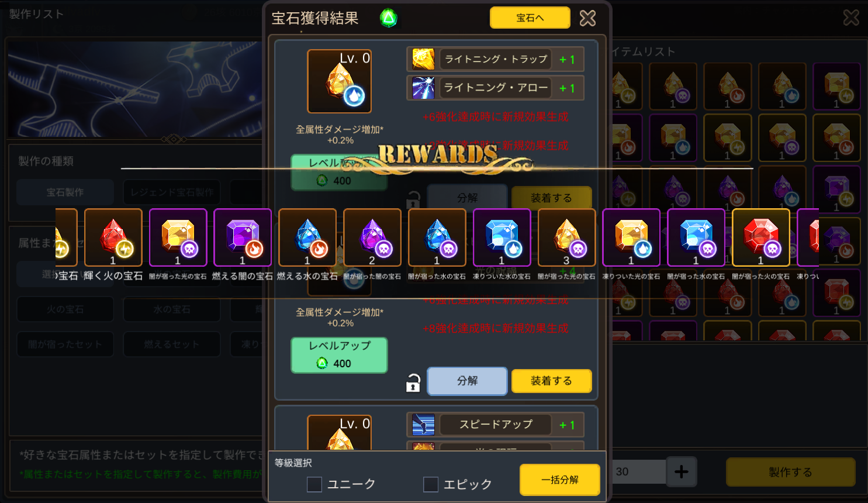Click the quantity field showing 30
Image resolution: width=868 pixels, height=503 pixels.
coord(639,471)
